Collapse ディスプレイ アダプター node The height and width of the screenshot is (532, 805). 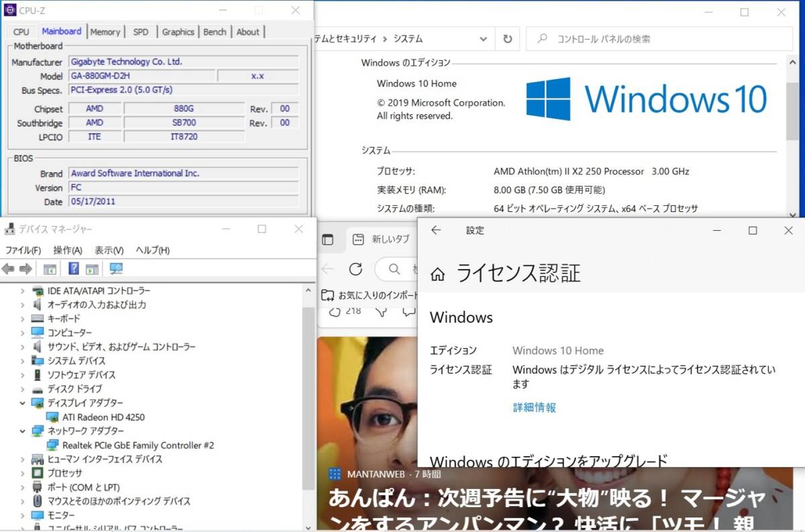[22, 403]
